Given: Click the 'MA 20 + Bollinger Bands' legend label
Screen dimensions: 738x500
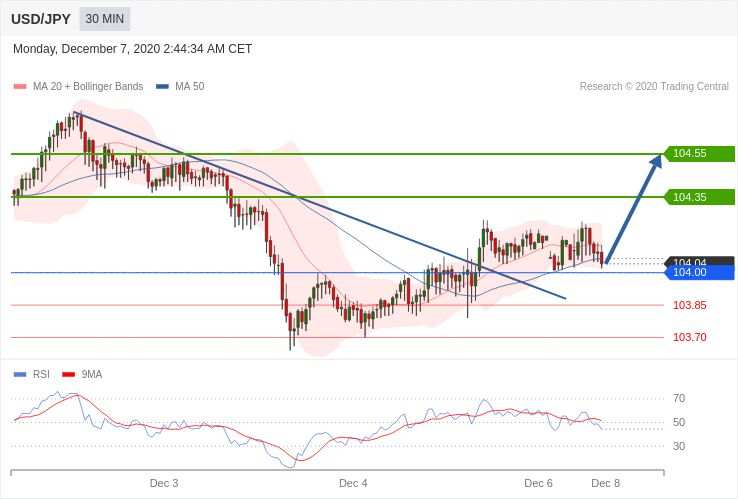Looking at the screenshot, I should coord(88,87).
